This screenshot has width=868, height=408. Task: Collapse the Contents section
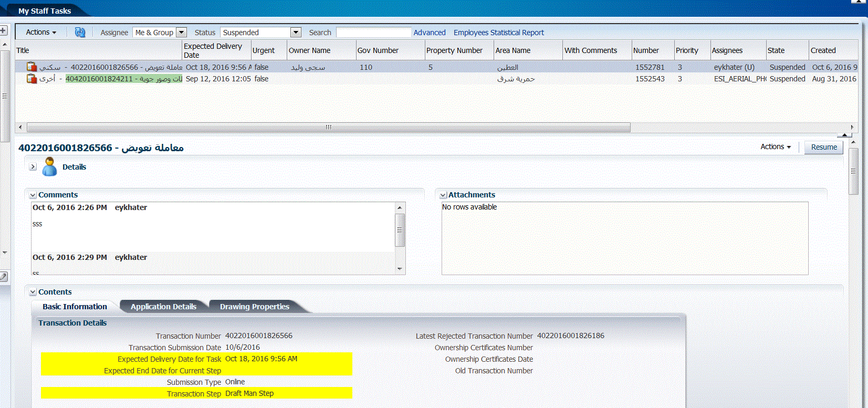click(33, 292)
